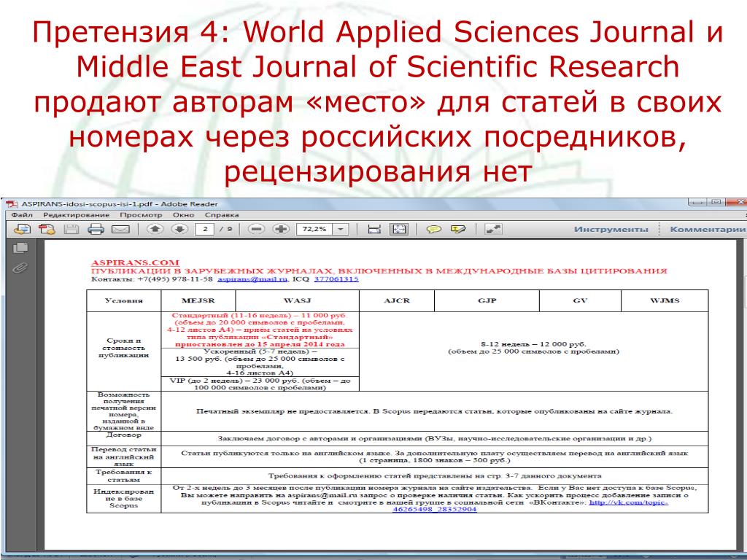Click the Save (floppy disk) icon
The width and height of the screenshot is (747, 560).
(71, 229)
